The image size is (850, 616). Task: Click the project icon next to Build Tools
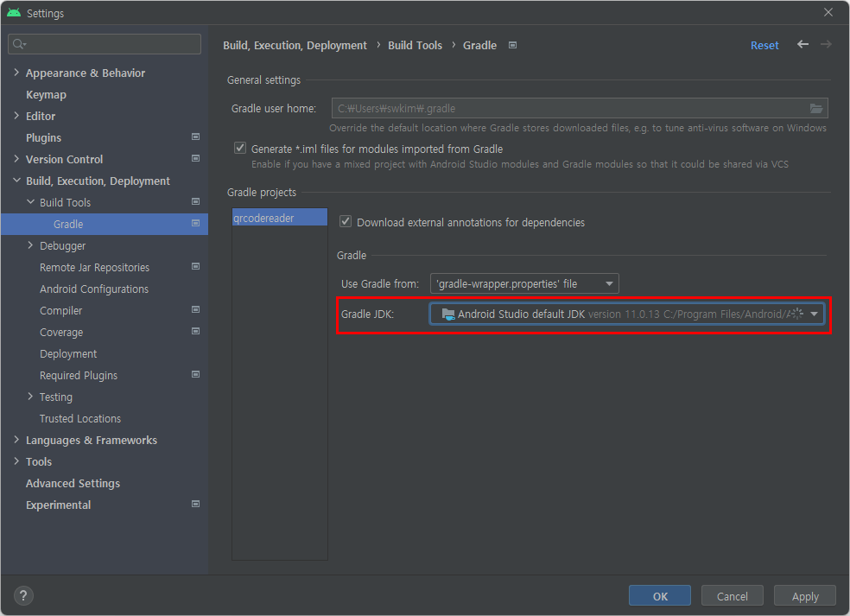[x=196, y=201]
